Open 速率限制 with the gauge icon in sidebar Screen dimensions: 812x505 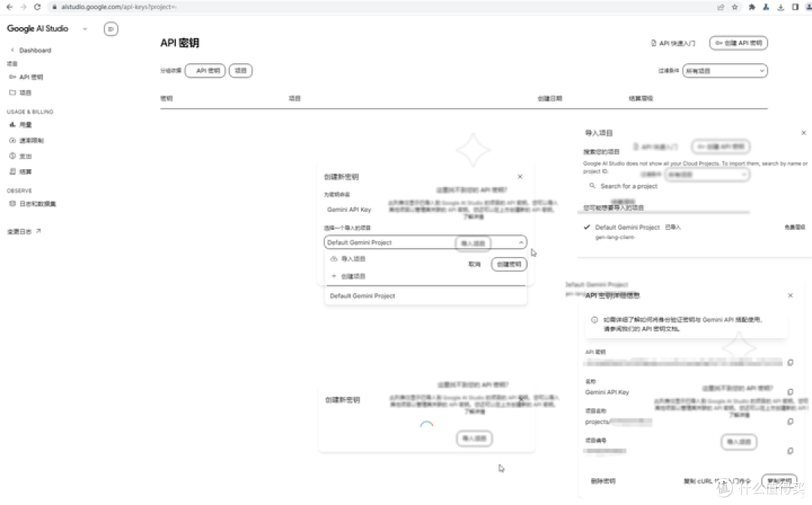(26, 141)
